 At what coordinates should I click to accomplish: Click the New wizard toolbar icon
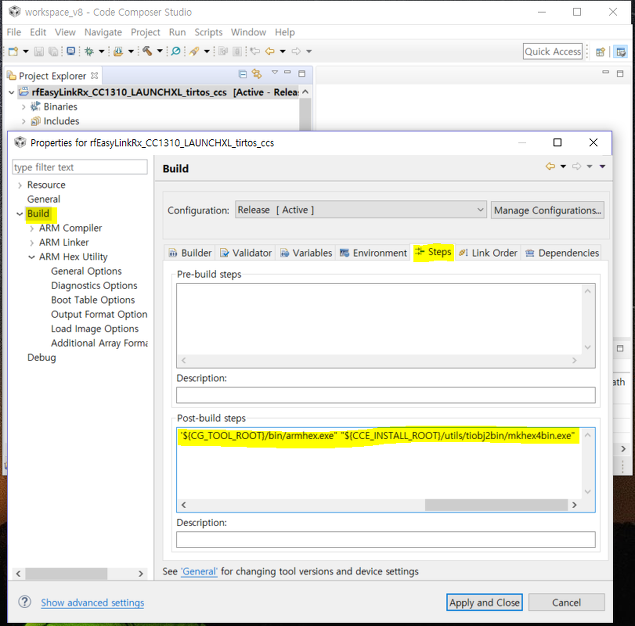click(x=13, y=51)
